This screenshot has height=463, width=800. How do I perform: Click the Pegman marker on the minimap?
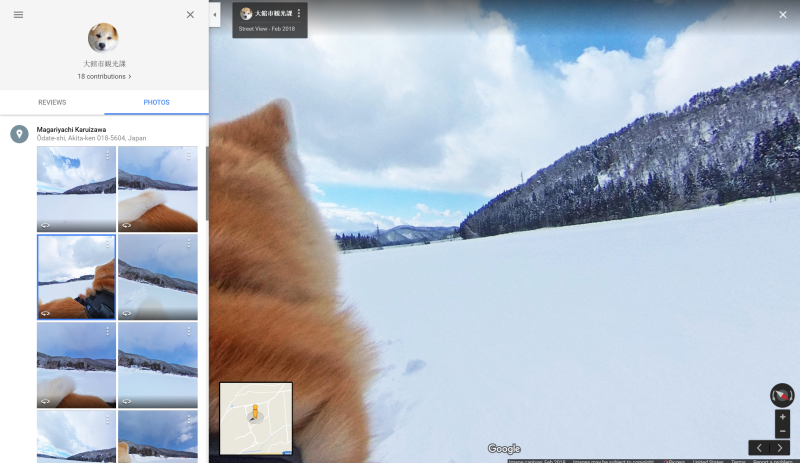[x=255, y=412]
